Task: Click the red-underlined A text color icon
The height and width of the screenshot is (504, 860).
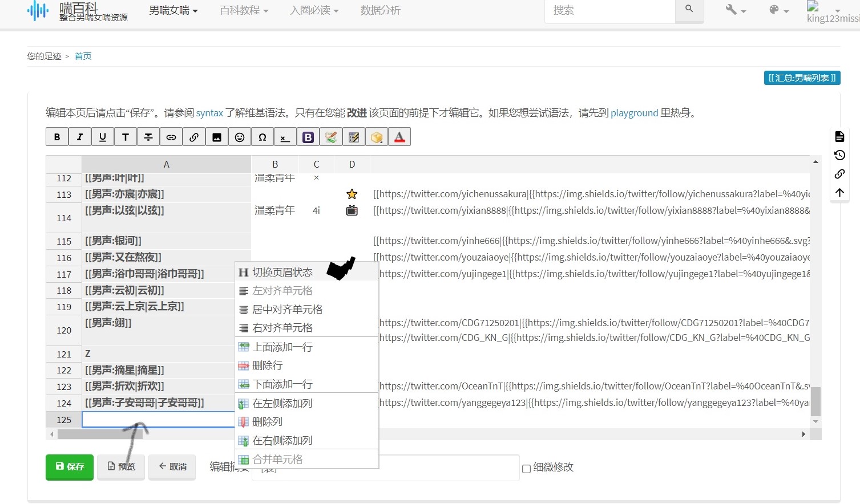Action: point(399,137)
